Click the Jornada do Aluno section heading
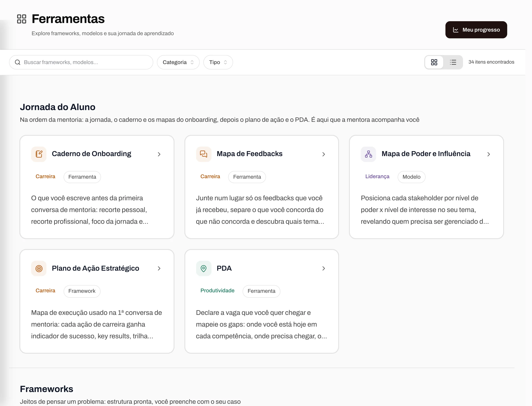Image resolution: width=532 pixels, height=406 pixels. coord(57,107)
